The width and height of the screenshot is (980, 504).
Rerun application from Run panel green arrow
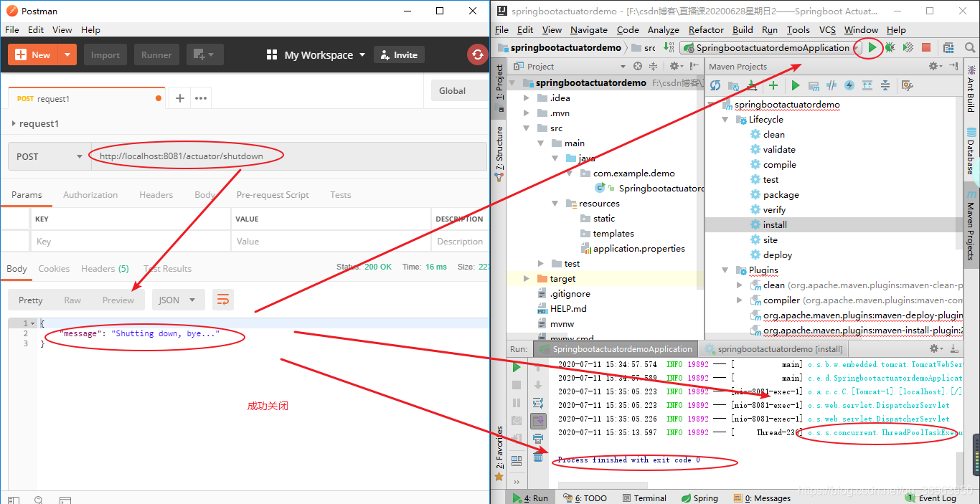517,368
